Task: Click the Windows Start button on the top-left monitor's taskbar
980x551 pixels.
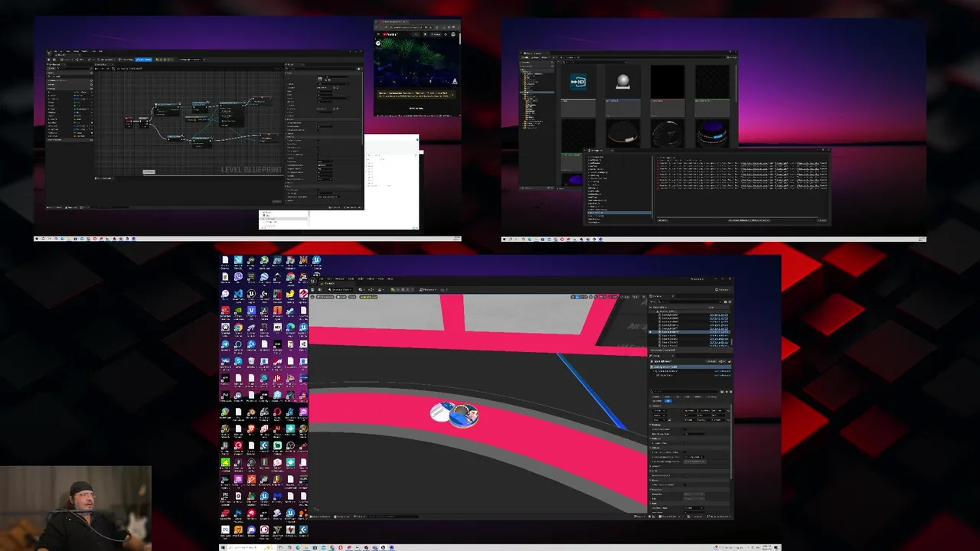Action: tap(37, 239)
